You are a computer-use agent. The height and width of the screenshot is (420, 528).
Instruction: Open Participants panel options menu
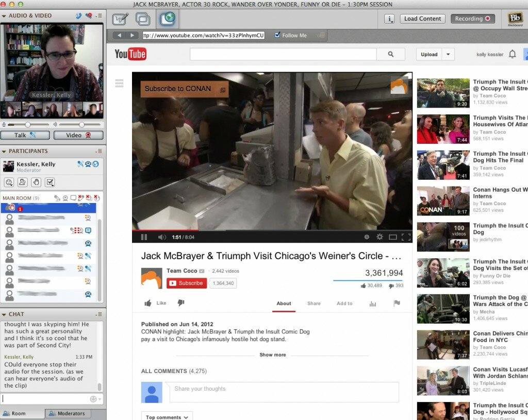tap(98, 151)
